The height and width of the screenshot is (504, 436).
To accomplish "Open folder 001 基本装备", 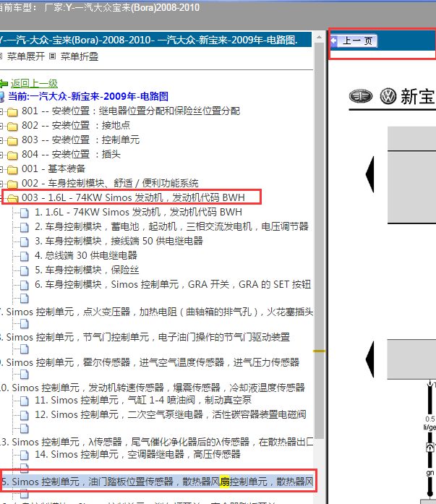I will [54, 168].
